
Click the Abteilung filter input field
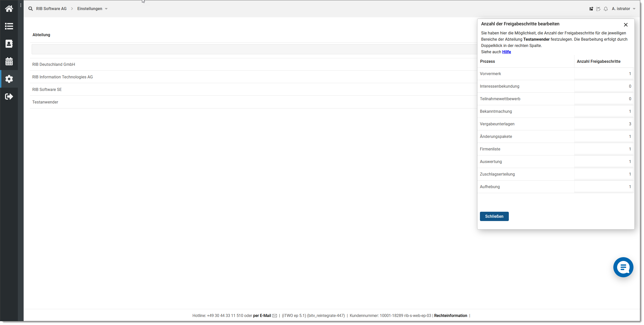[x=254, y=49]
